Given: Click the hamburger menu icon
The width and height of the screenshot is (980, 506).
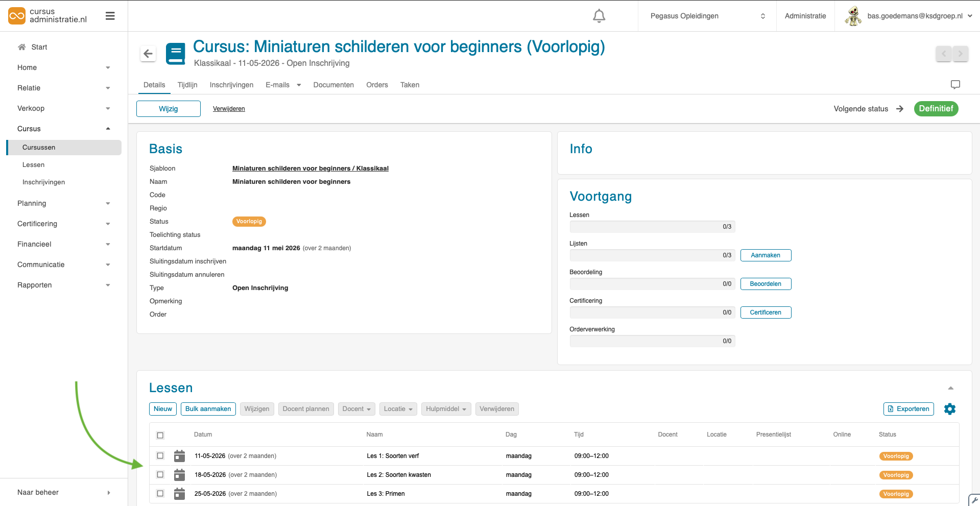Looking at the screenshot, I should (x=110, y=16).
